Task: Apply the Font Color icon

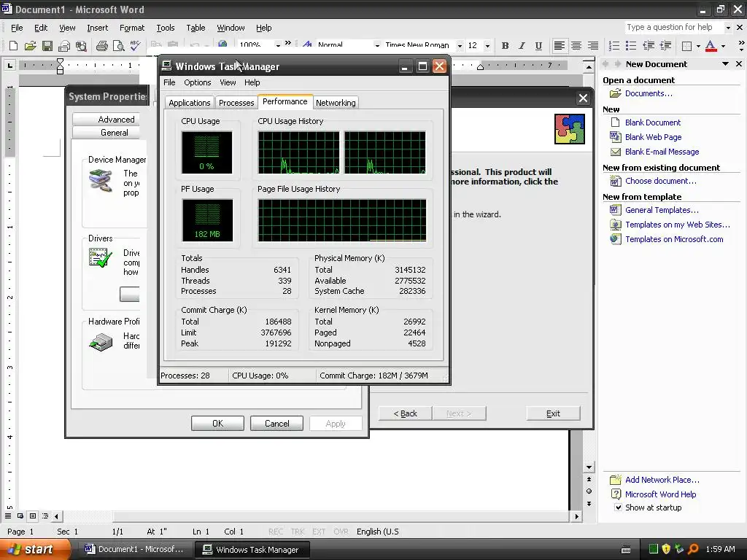Action: (711, 46)
